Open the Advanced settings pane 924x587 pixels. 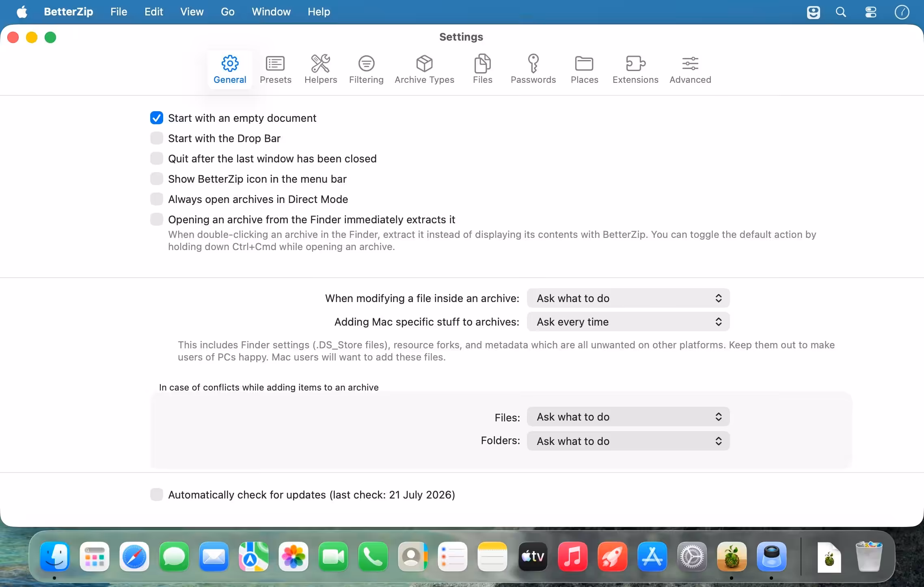click(690, 69)
